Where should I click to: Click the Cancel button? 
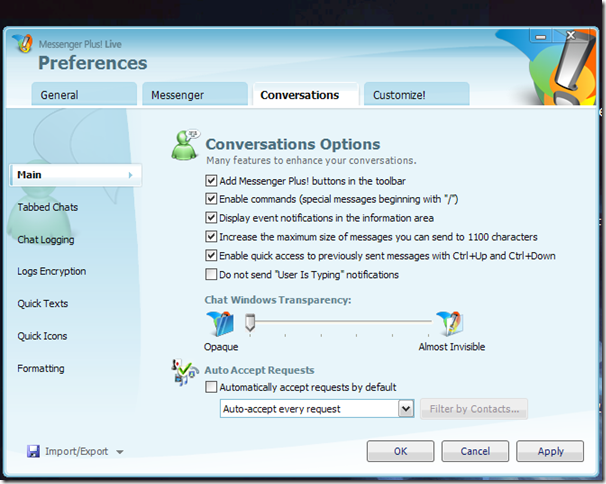tap(475, 451)
